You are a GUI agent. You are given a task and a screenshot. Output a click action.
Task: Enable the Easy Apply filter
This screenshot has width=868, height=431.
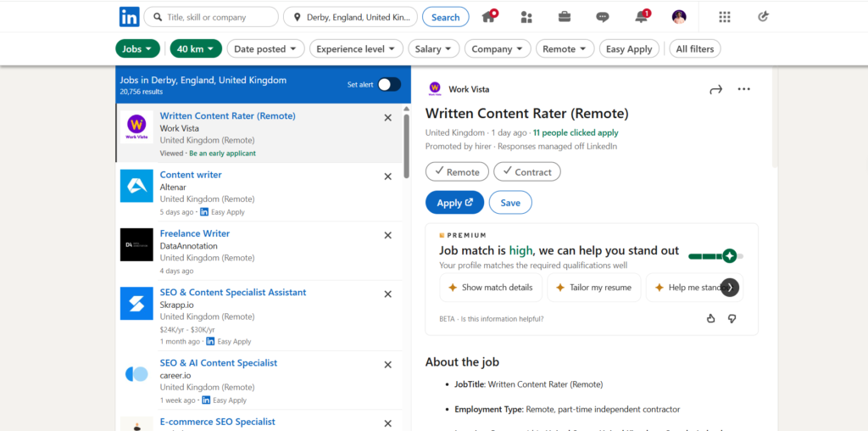tap(629, 48)
